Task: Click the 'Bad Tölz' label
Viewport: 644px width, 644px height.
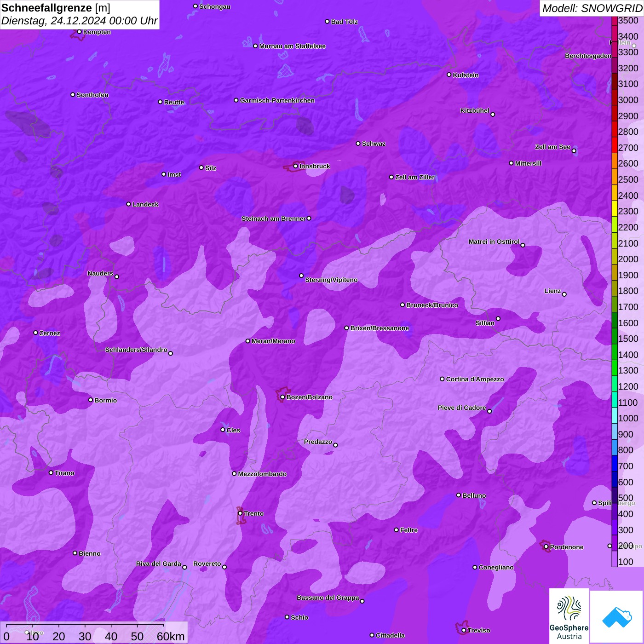Action: (345, 22)
